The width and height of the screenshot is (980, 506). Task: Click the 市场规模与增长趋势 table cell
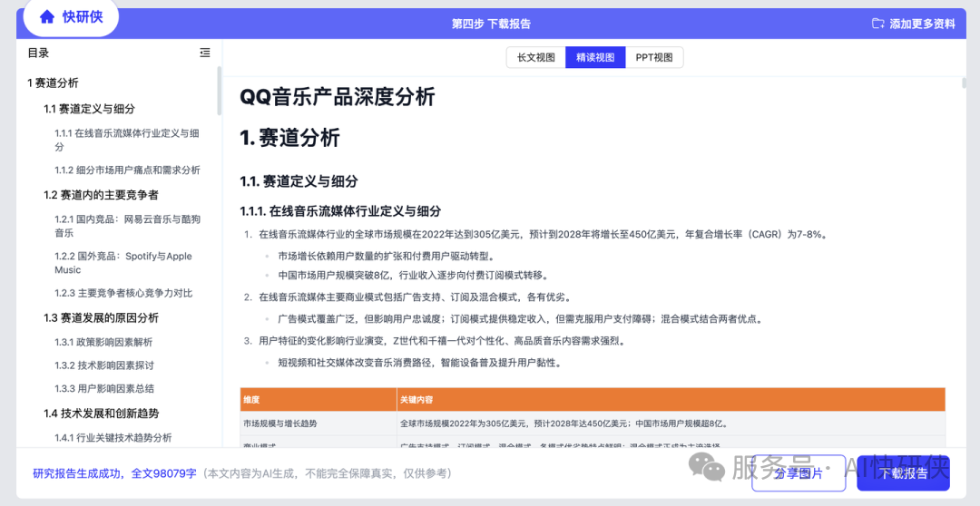point(318,423)
